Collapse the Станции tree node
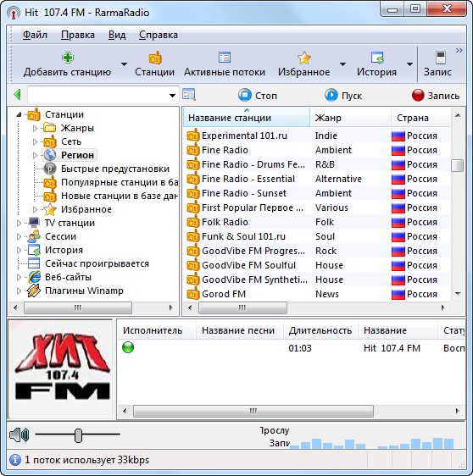The height and width of the screenshot is (476, 473). pyautogui.click(x=19, y=114)
